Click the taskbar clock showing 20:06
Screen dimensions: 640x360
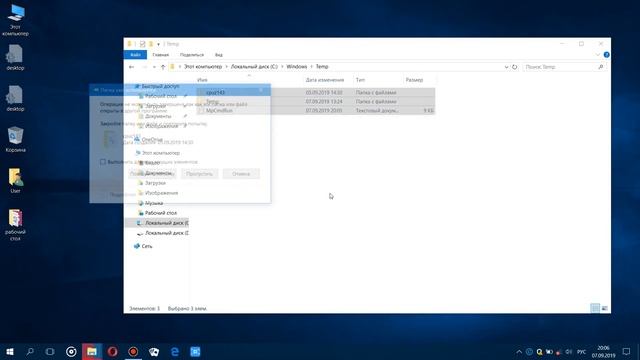603,351
